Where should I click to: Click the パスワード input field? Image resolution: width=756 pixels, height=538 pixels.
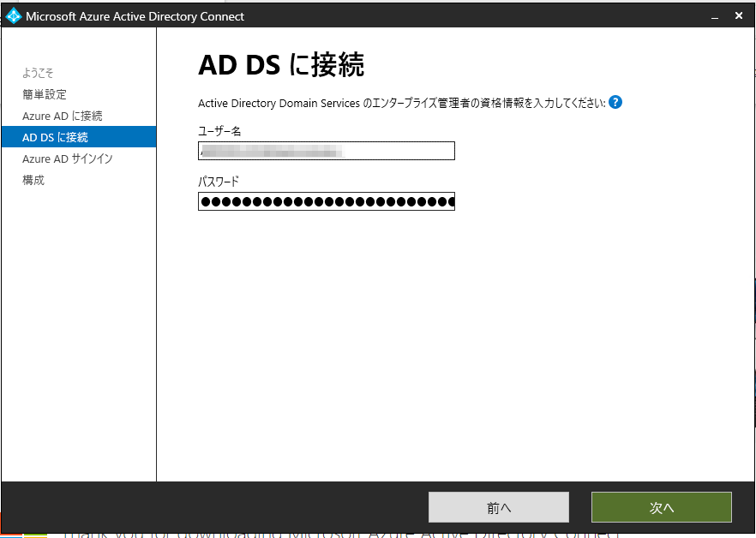[327, 201]
